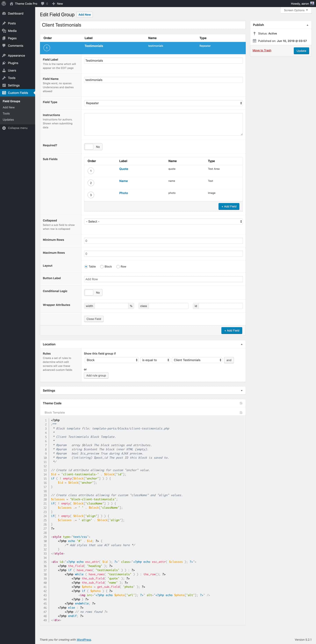Viewport: 316px width, 644px height.
Task: Click the Add rule group button
Action: (x=96, y=375)
